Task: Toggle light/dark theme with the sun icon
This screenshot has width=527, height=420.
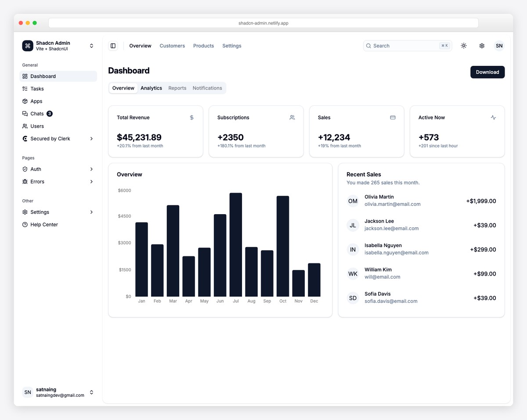Action: [463, 46]
